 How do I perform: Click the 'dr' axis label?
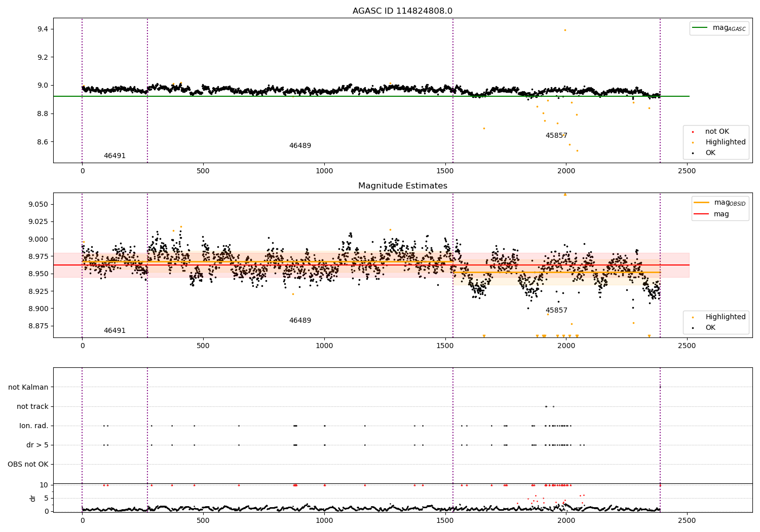33,498
